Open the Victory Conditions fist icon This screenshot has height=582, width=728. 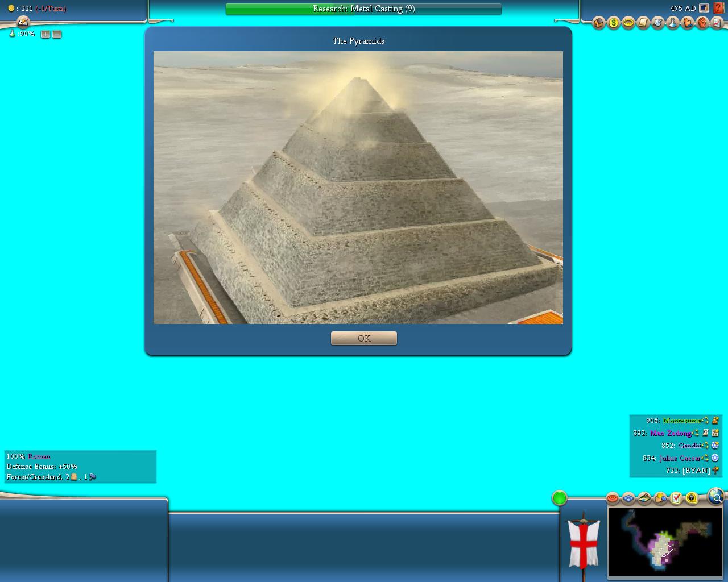tap(702, 23)
